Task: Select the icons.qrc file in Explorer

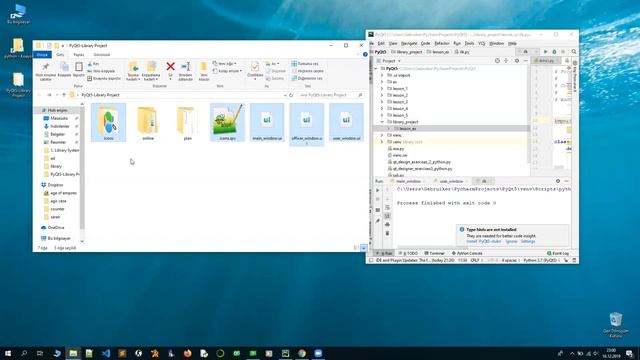Action: coord(227,122)
